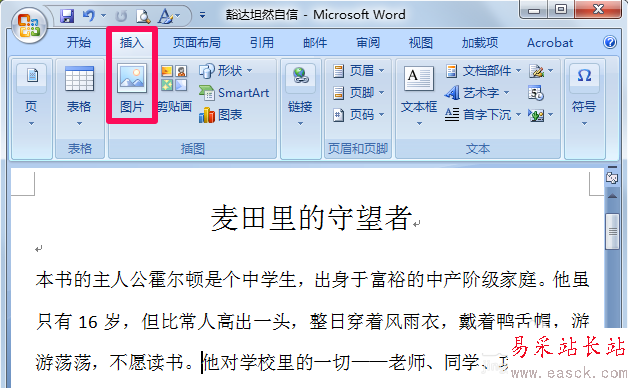Image resolution: width=628 pixels, height=388 pixels.
Task: Switch to the 页面布局 tab
Action: 197,42
